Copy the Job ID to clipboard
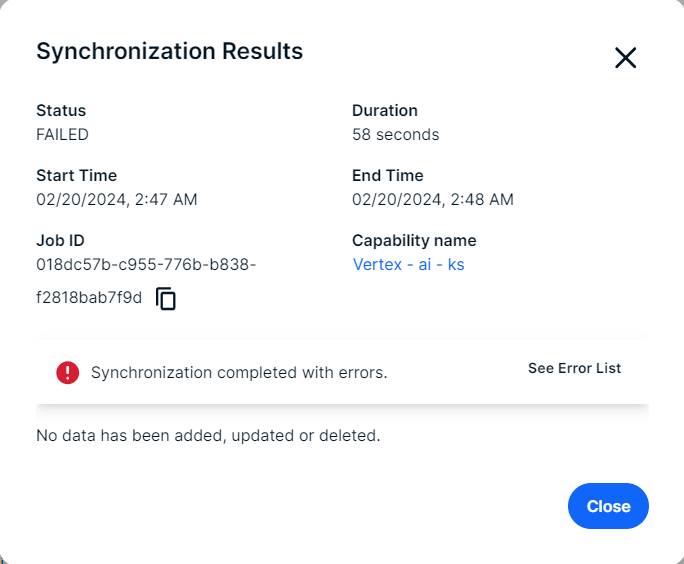 (x=166, y=298)
